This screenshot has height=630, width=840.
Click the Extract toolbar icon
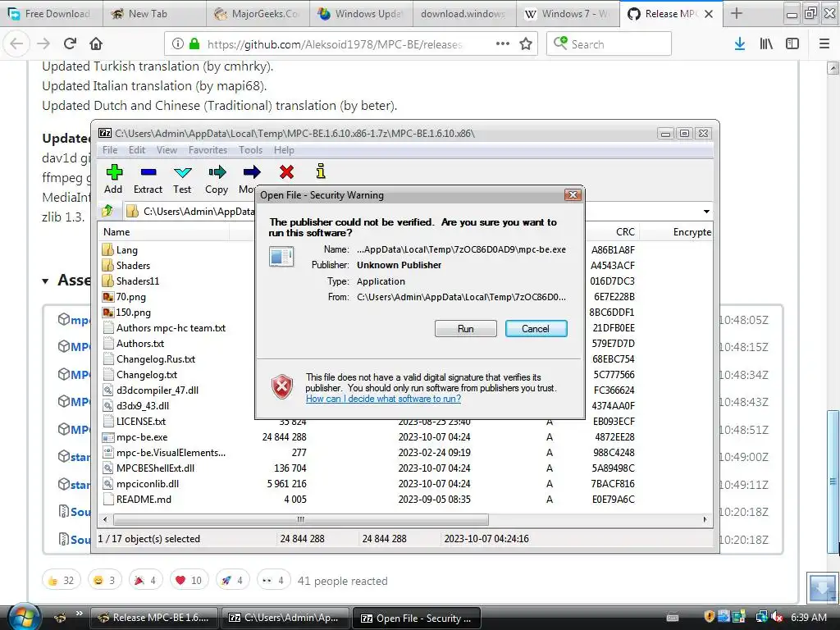tap(148, 179)
